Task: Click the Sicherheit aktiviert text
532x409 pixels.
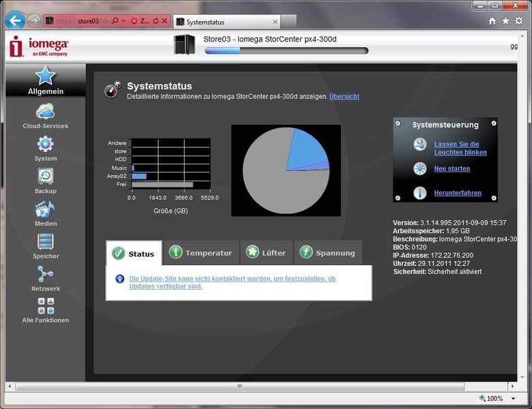Action: click(438, 272)
